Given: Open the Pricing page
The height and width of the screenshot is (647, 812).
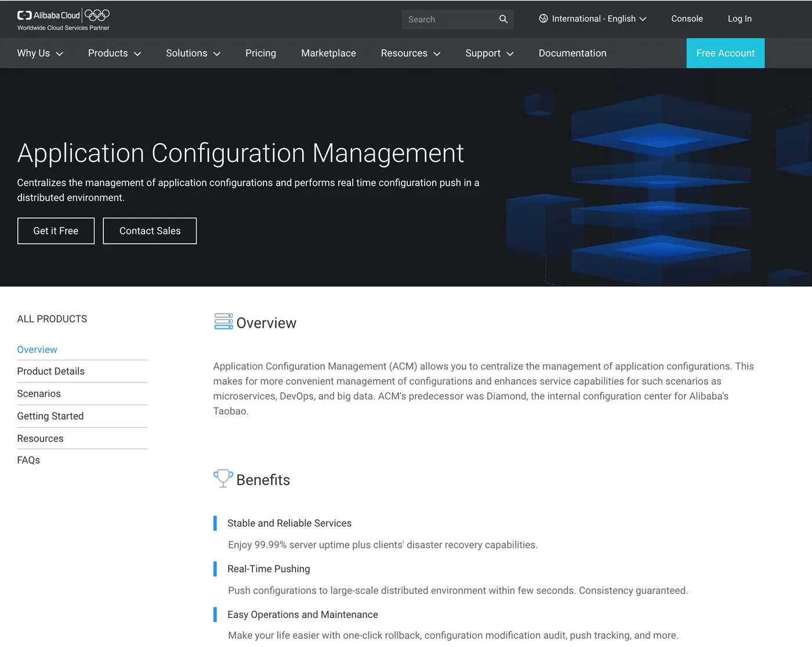Looking at the screenshot, I should tap(260, 53).
